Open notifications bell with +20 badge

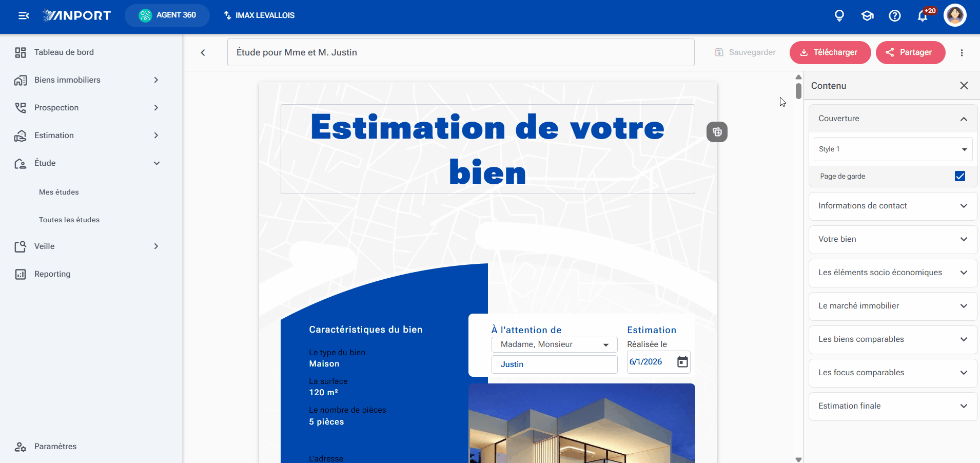[x=923, y=16]
